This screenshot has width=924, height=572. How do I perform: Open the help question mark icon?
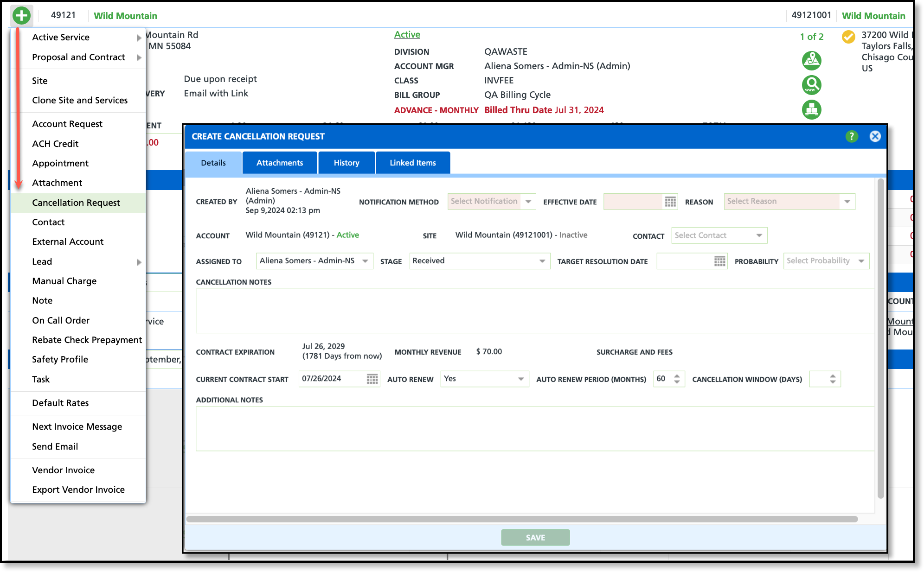pyautogui.click(x=851, y=136)
